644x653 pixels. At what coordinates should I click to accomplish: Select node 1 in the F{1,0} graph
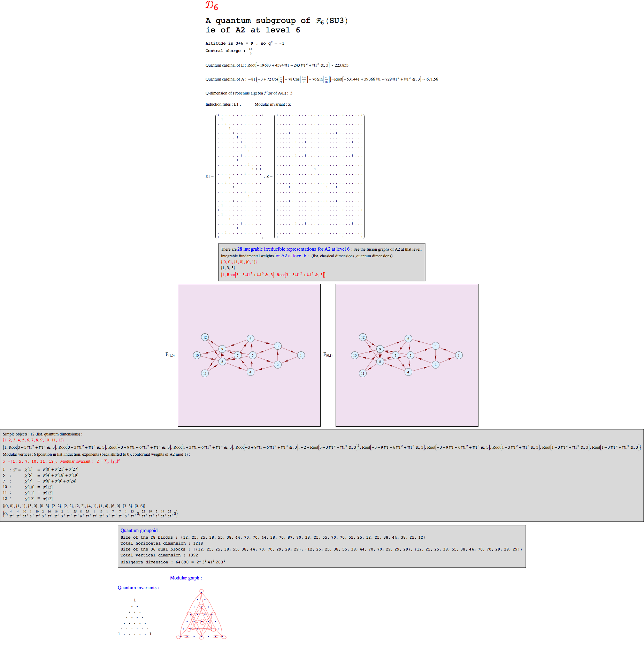coord(301,355)
